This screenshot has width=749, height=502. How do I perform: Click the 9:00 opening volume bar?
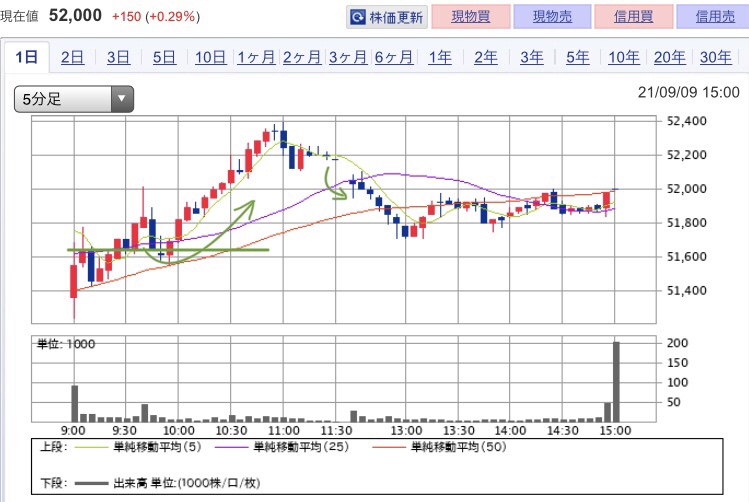(x=75, y=404)
